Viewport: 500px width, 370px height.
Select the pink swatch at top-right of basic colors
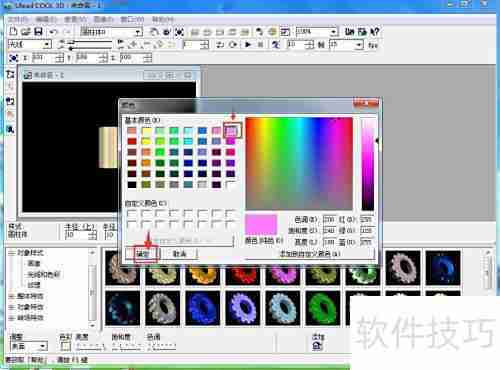pos(231,130)
